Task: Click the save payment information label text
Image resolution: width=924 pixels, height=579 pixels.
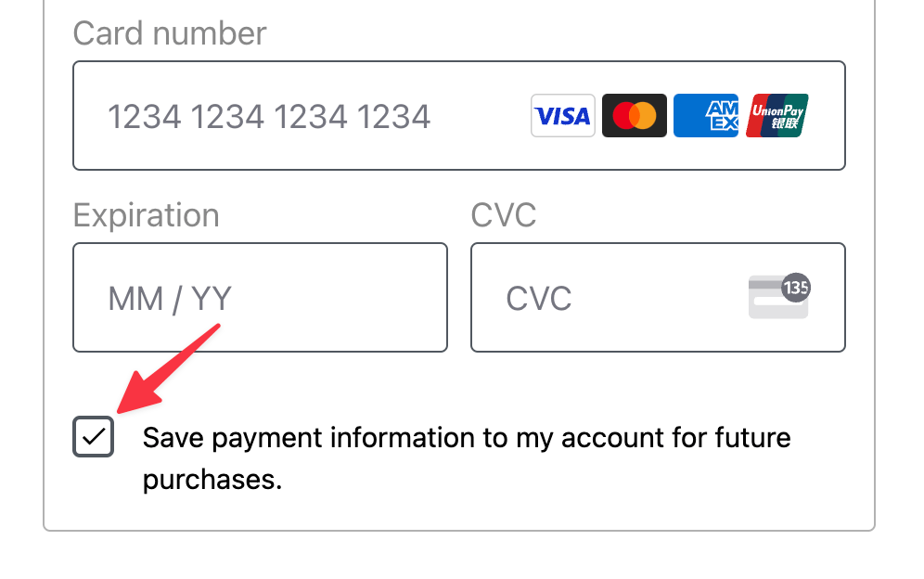Action: [x=466, y=437]
